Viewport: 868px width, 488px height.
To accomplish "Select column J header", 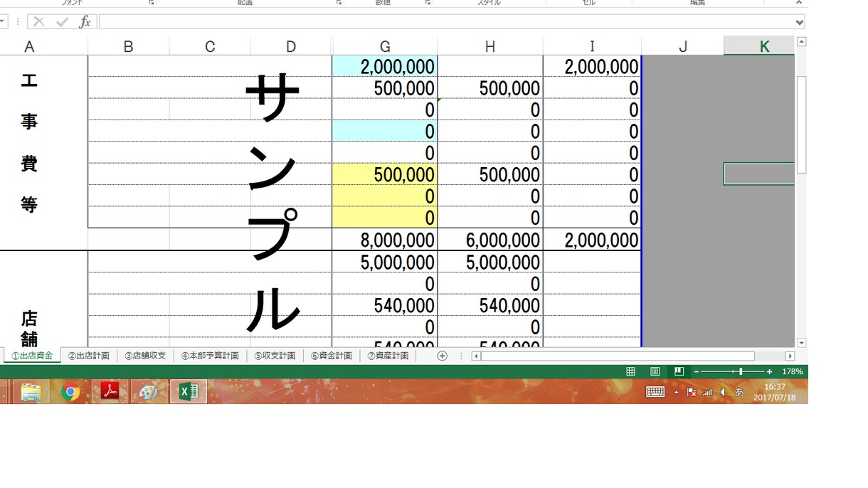I will click(683, 46).
